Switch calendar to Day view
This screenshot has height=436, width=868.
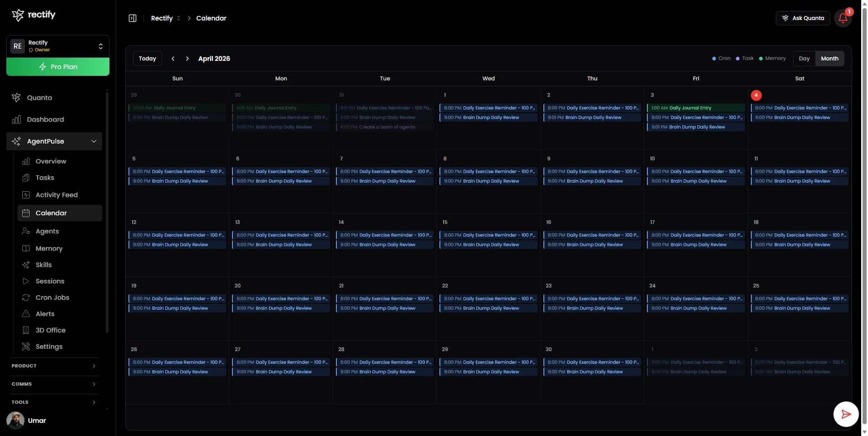(x=804, y=58)
